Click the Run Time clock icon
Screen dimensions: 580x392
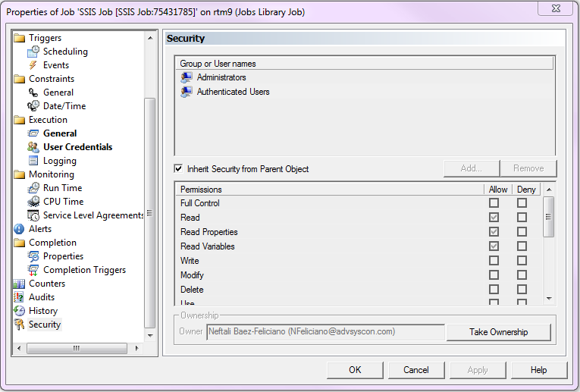33,188
